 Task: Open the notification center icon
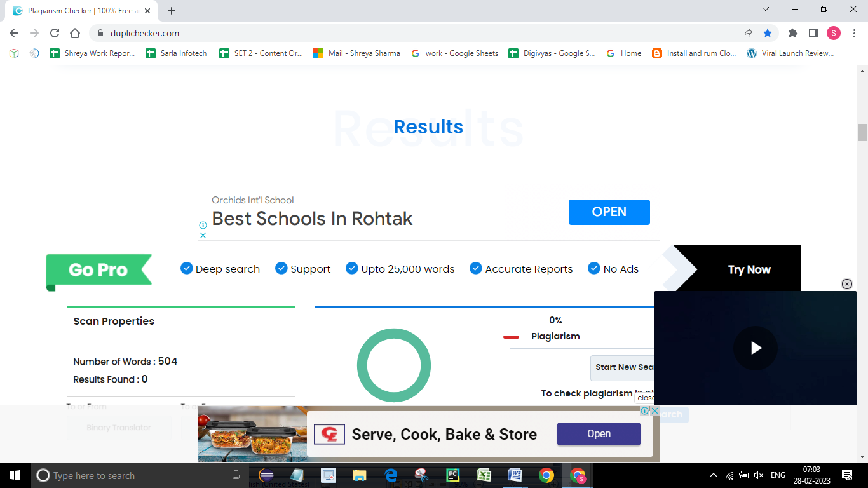846,475
